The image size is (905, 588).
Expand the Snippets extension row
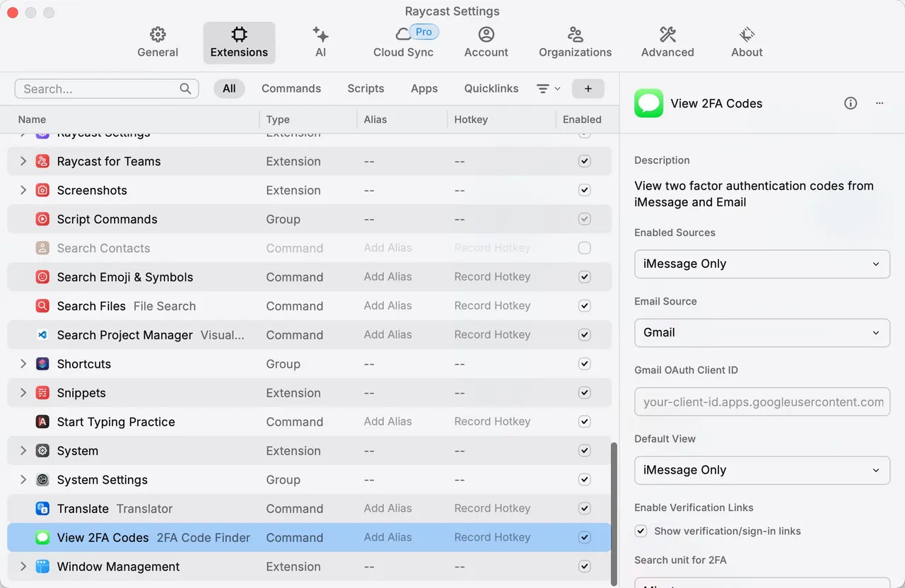coord(23,393)
